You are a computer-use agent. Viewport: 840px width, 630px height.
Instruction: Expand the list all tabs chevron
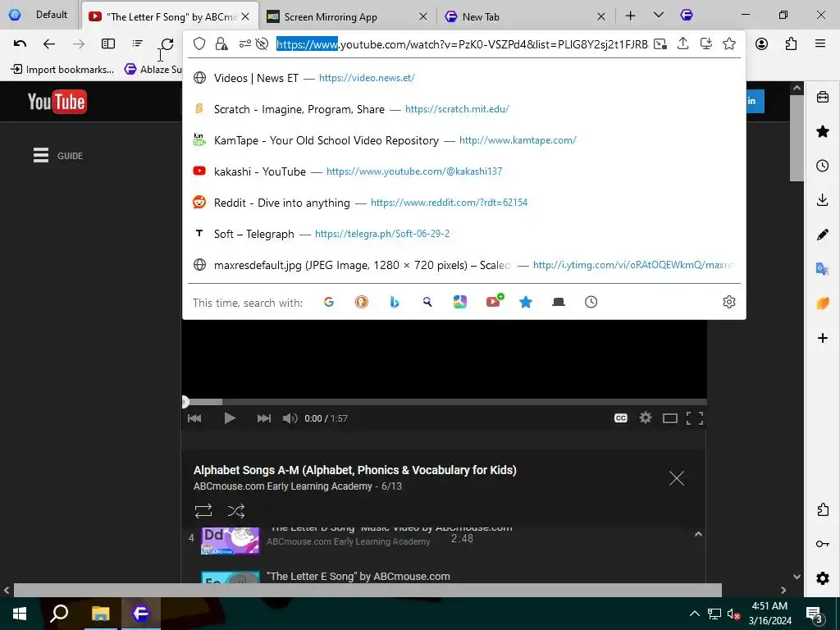659,16
